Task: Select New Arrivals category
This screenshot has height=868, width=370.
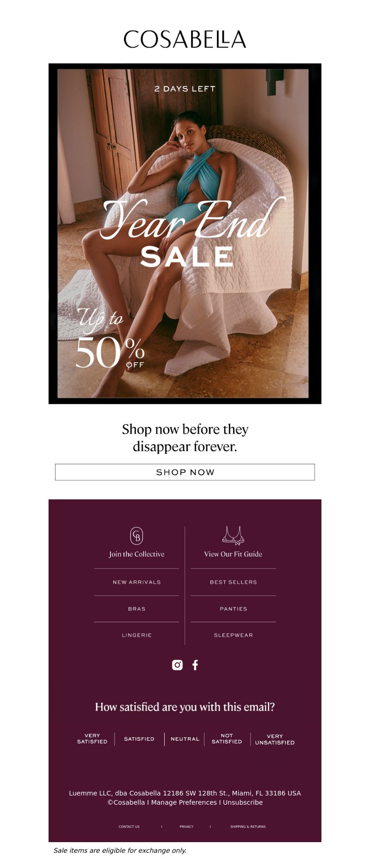Action: [x=136, y=582]
